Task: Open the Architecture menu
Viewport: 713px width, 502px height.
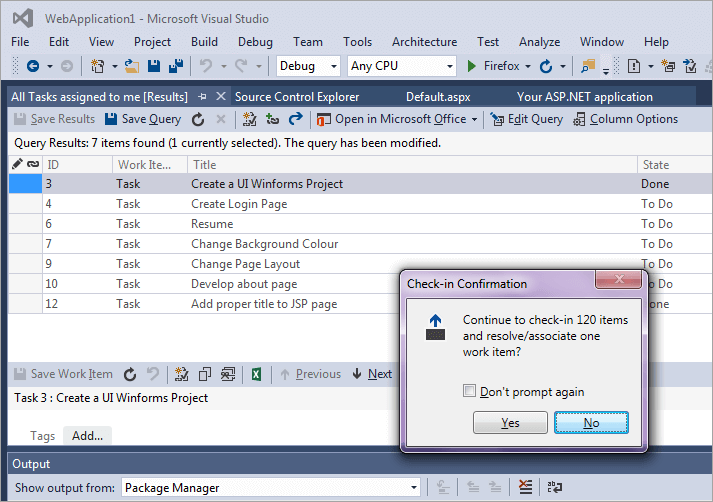Action: click(x=424, y=42)
